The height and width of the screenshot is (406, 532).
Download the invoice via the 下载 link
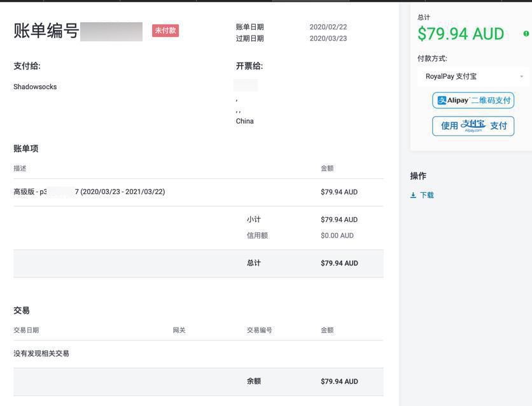[426, 195]
